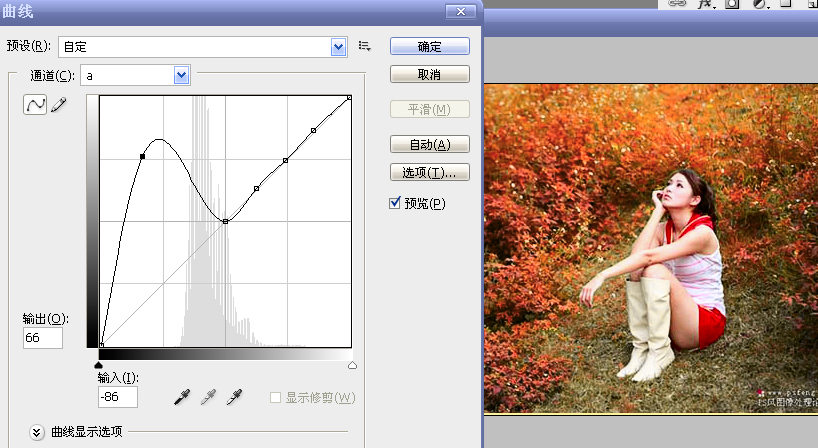The image size is (818, 448).
Task: Enable the Show Clipping checkbox
Action: pos(275,398)
